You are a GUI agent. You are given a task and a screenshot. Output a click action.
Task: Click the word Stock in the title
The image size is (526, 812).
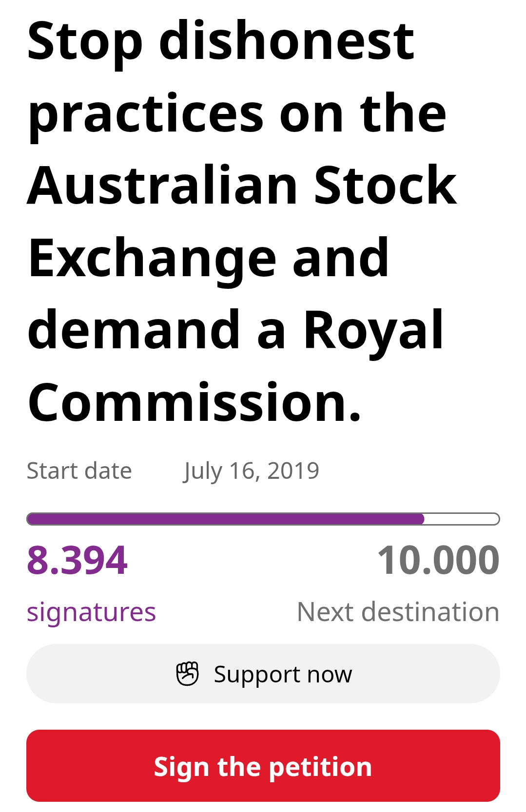click(385, 186)
